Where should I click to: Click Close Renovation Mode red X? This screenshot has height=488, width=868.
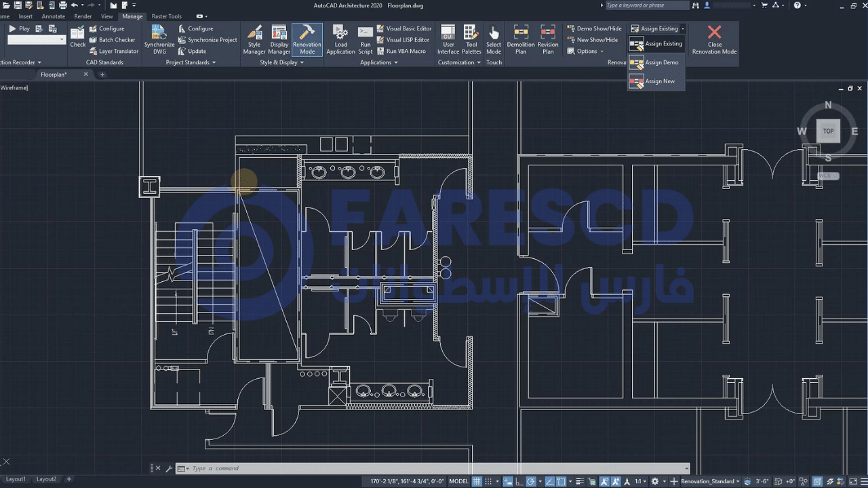(714, 32)
